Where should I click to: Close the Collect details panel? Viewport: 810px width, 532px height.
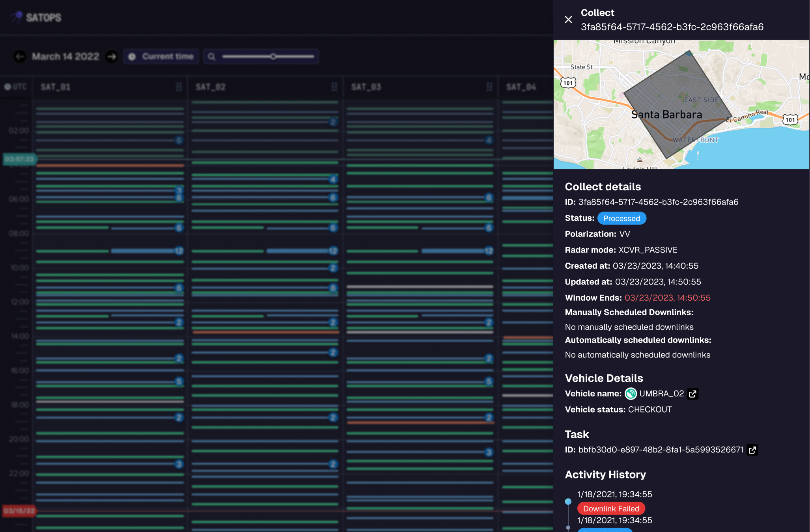coord(568,20)
